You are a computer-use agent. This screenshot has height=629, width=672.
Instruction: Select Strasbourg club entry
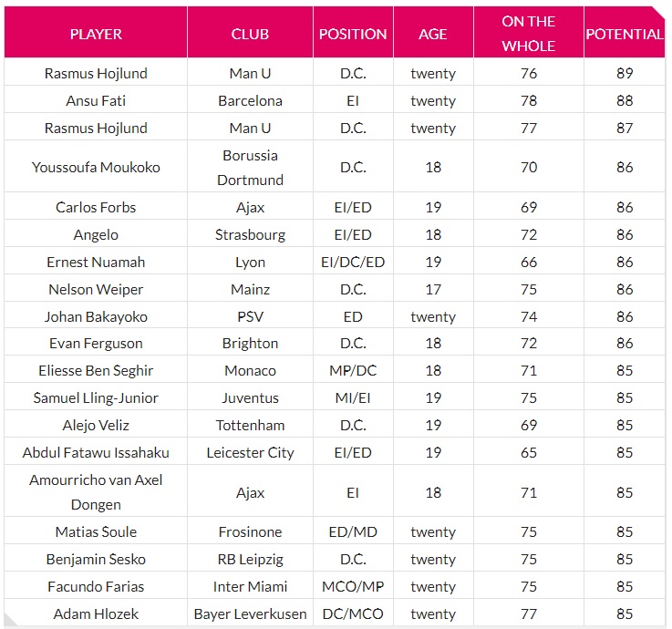pyautogui.click(x=250, y=235)
